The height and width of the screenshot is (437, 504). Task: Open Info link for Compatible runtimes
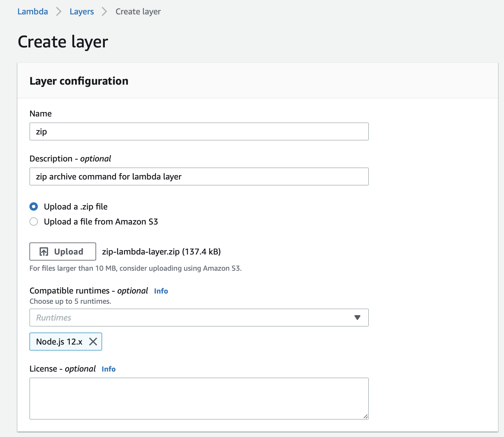click(x=161, y=291)
